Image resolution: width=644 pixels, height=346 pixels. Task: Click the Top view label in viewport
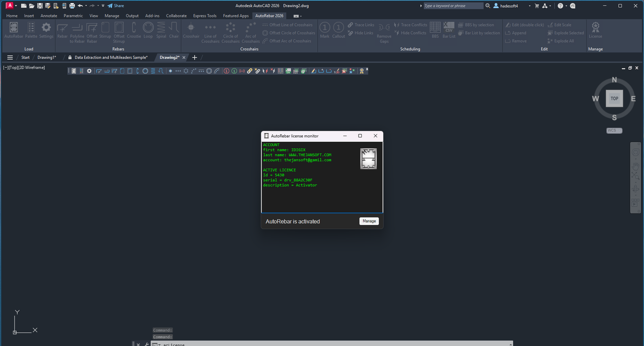coord(13,68)
